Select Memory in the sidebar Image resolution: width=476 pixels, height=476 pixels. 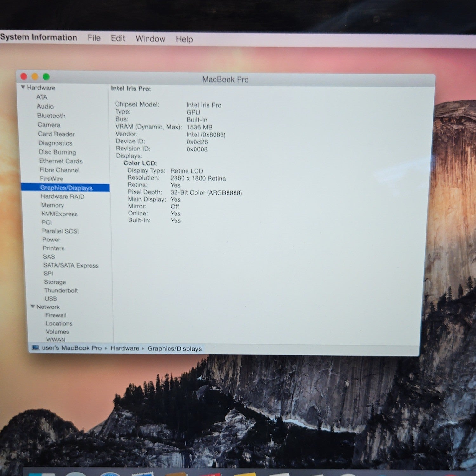coord(52,205)
